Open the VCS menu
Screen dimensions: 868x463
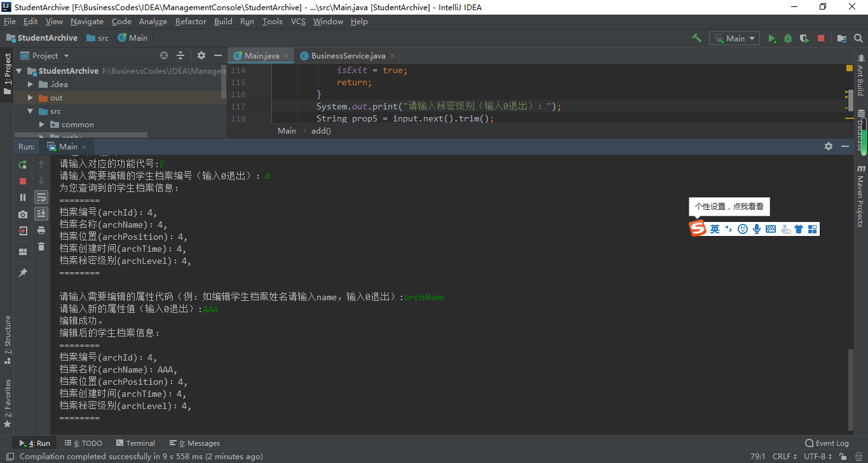click(298, 21)
